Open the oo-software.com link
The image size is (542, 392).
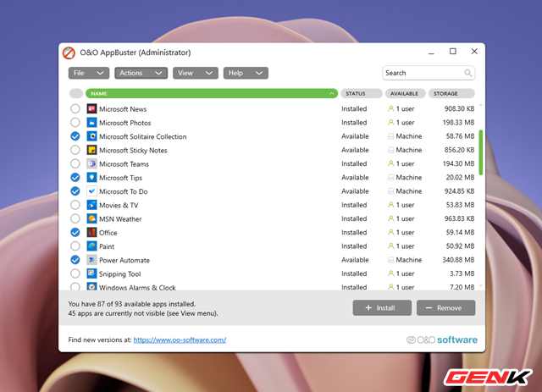point(180,340)
